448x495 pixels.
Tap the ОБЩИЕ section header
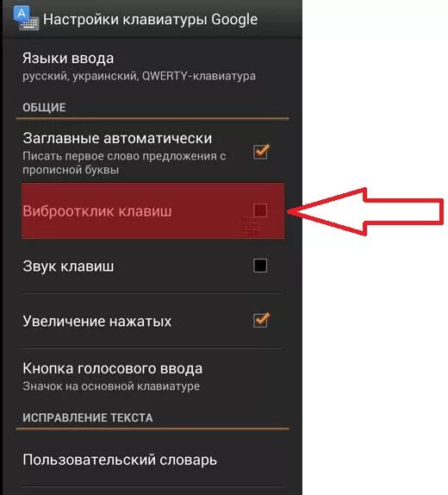[x=44, y=107]
